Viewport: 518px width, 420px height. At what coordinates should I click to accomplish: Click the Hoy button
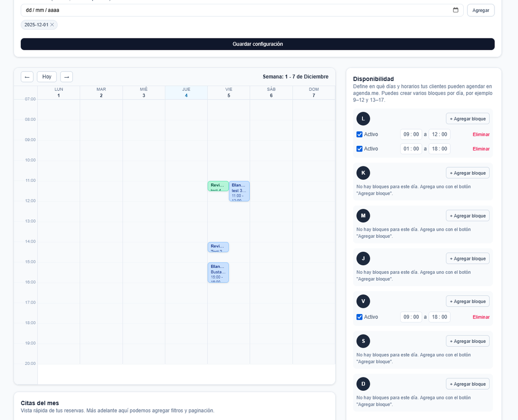(46, 77)
